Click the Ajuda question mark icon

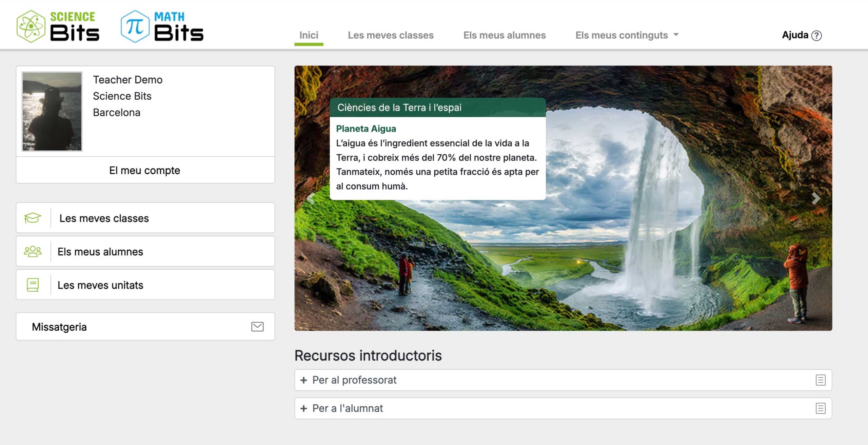(816, 36)
